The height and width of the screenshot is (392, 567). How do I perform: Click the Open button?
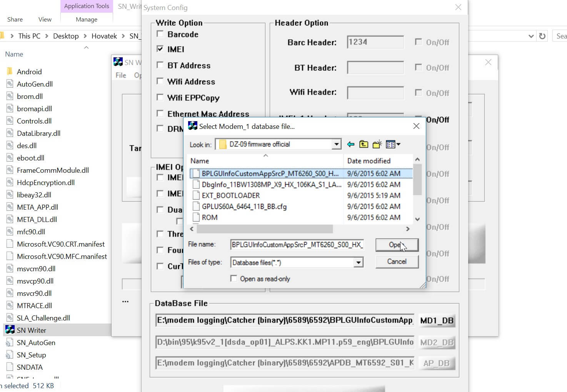click(397, 245)
